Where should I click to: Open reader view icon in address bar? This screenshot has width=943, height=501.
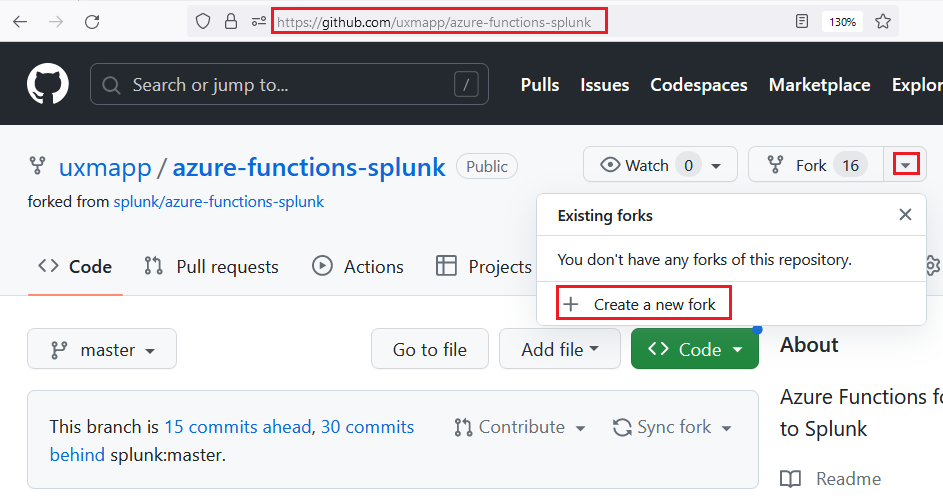[x=801, y=21]
